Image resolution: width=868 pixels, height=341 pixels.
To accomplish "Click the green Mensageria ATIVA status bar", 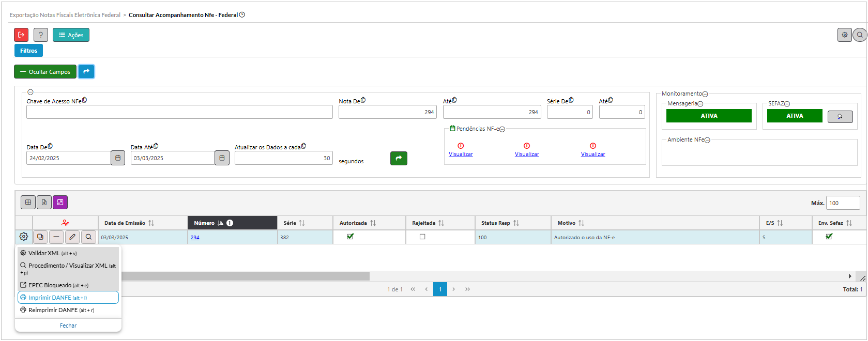I will pos(708,116).
